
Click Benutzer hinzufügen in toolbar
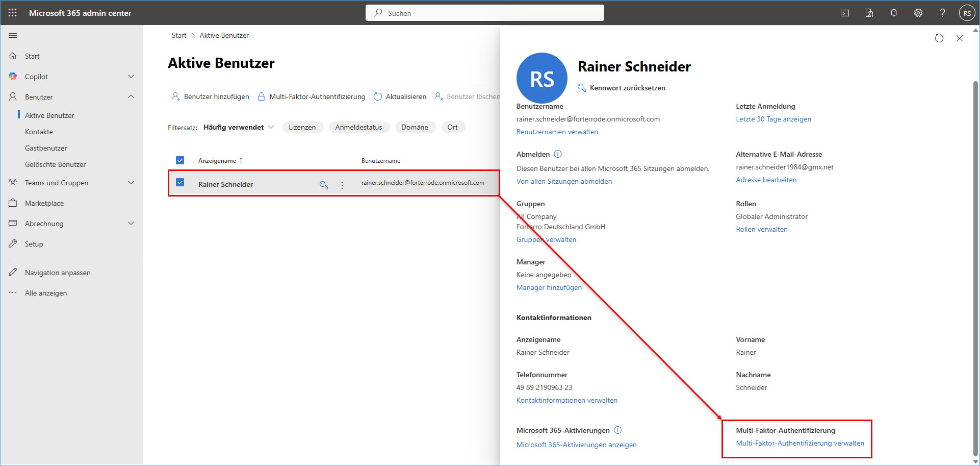[x=211, y=96]
